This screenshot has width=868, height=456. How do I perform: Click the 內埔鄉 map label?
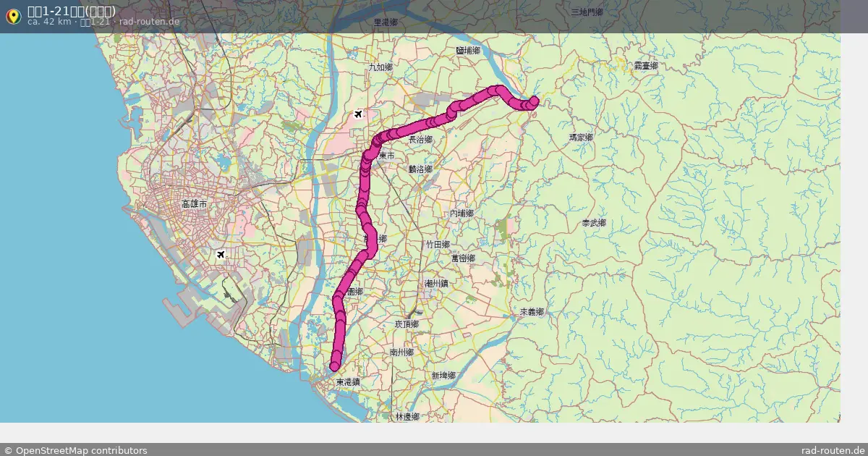[461, 214]
